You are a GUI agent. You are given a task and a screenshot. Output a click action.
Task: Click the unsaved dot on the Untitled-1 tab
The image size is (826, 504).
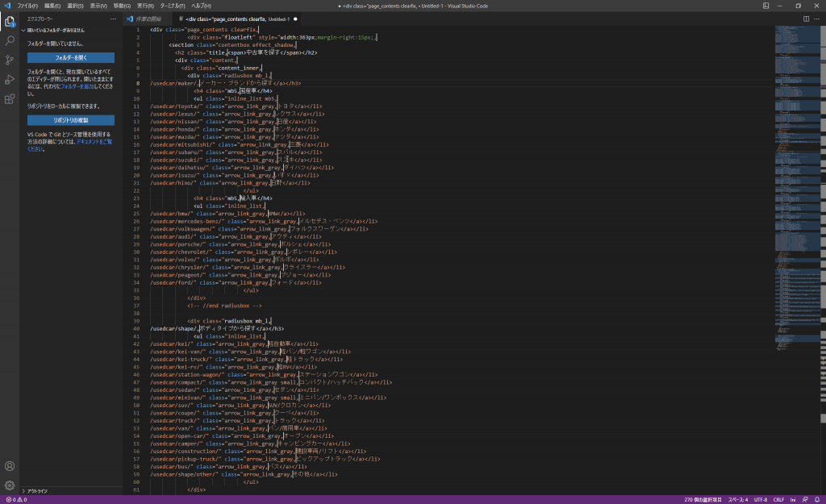[x=295, y=19]
